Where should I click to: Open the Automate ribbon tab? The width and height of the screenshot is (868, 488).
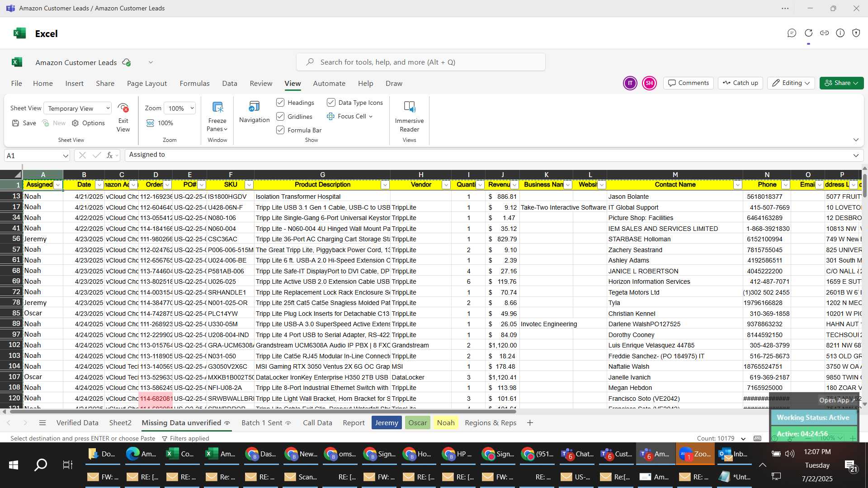click(329, 84)
